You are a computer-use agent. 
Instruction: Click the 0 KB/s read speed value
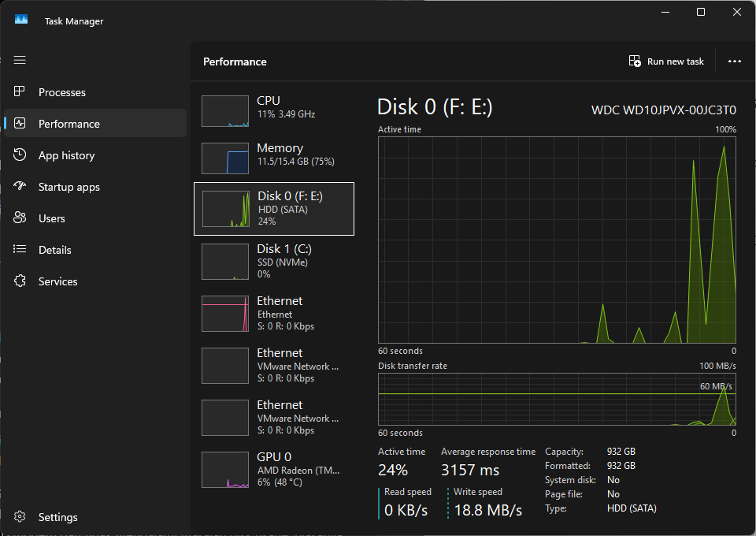point(406,510)
